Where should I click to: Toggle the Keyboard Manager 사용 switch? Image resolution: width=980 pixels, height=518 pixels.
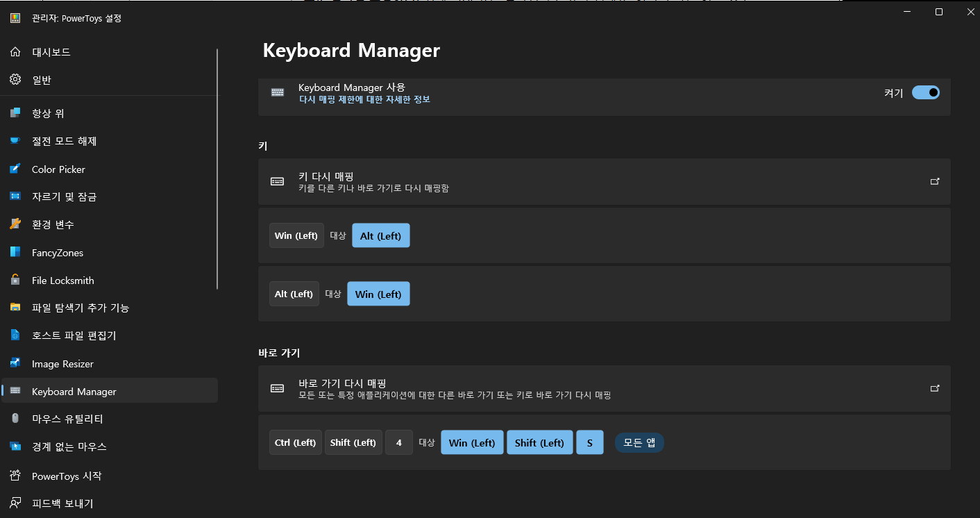[925, 92]
